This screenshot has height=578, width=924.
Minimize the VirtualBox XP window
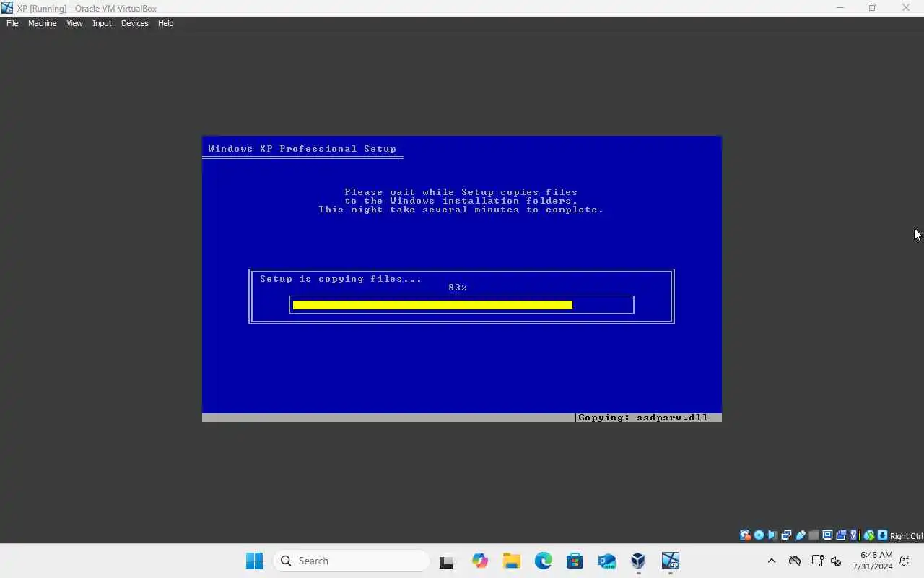click(x=840, y=8)
